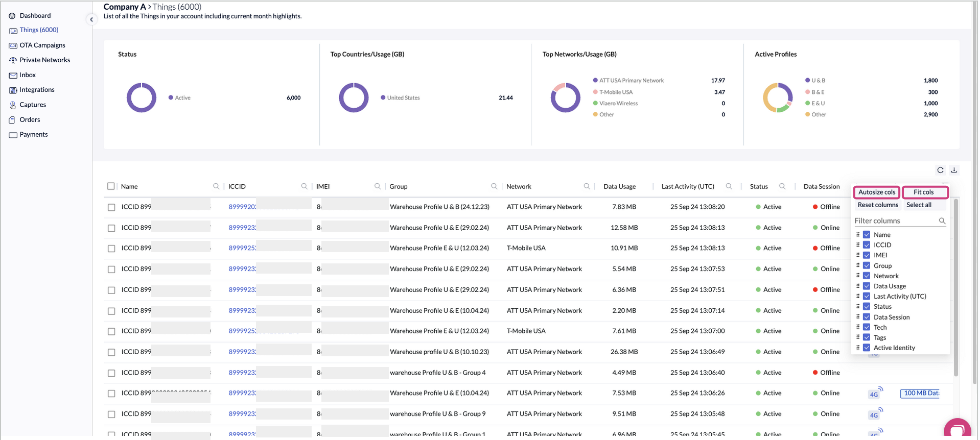The image size is (980, 440).
Task: Click the Reset columns button
Action: click(878, 205)
